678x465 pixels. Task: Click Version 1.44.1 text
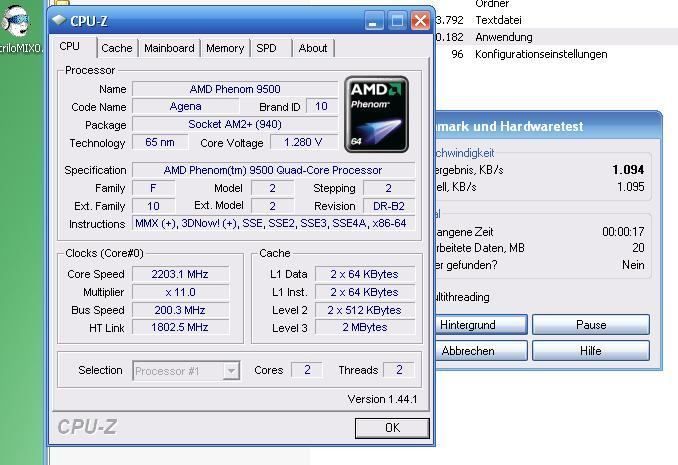[x=382, y=399]
